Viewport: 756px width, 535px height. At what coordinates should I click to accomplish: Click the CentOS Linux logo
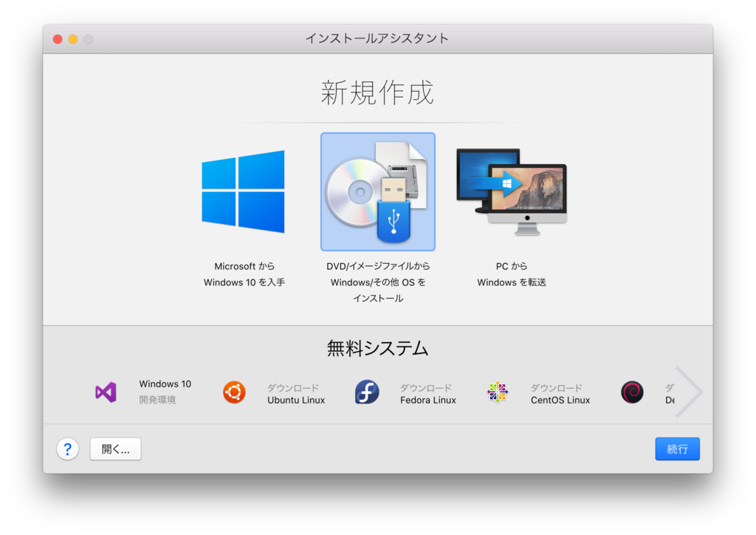(x=498, y=392)
